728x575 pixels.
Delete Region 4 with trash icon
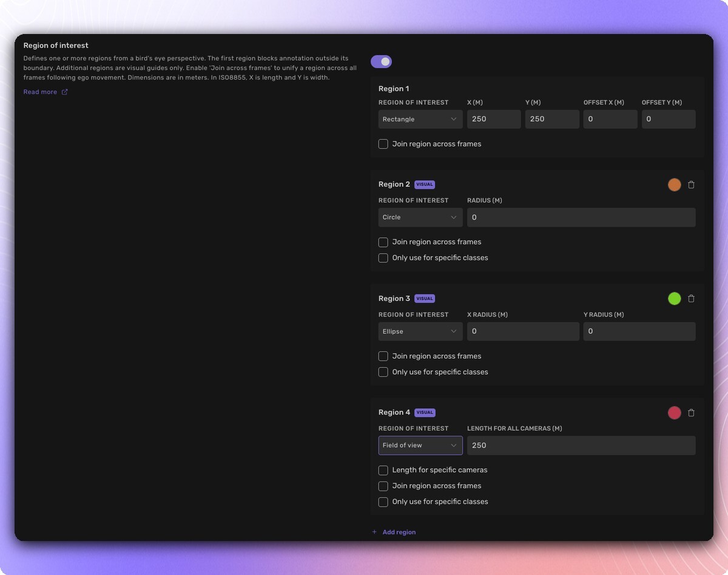[691, 413]
